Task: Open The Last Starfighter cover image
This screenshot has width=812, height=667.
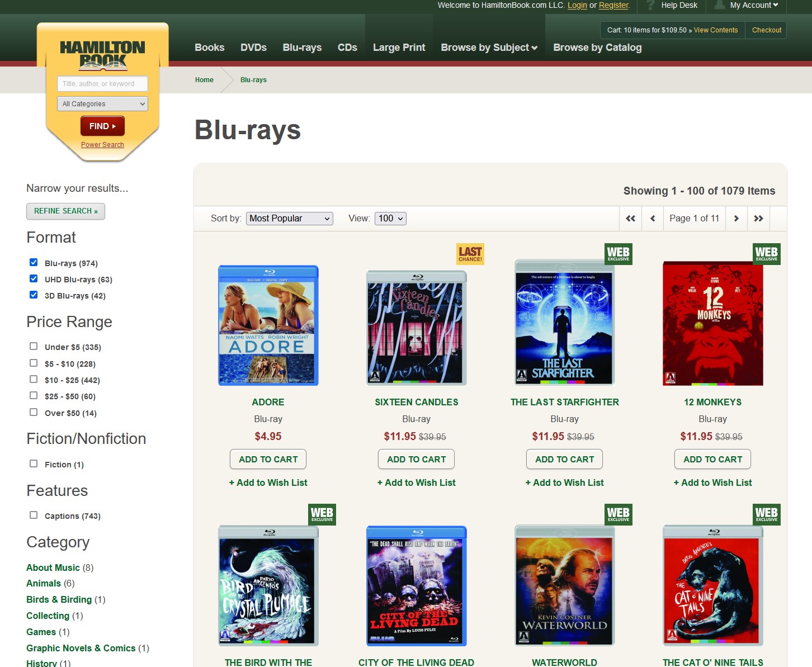Action: click(565, 323)
